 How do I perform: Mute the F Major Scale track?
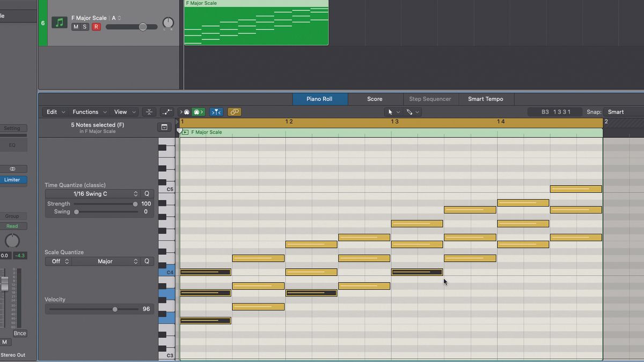click(76, 26)
